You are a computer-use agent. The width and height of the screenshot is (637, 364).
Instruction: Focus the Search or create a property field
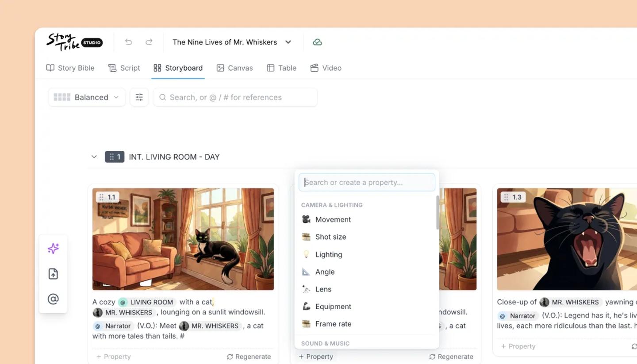coord(367,182)
